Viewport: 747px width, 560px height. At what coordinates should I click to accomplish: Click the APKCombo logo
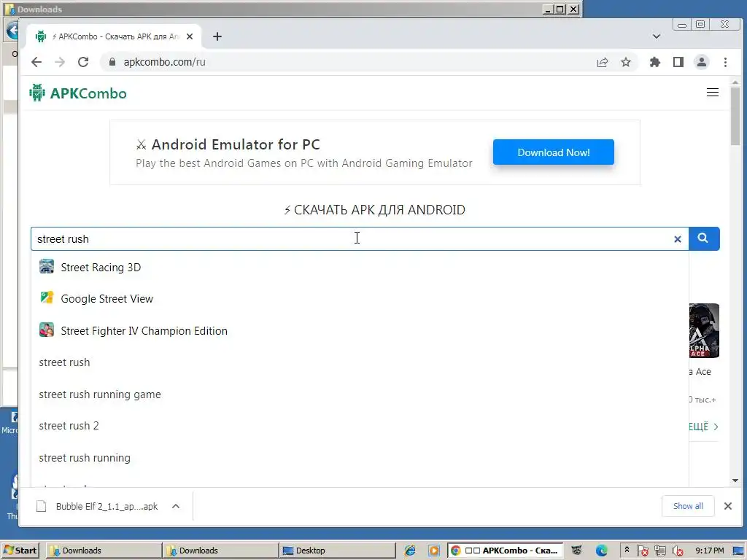[77, 93]
